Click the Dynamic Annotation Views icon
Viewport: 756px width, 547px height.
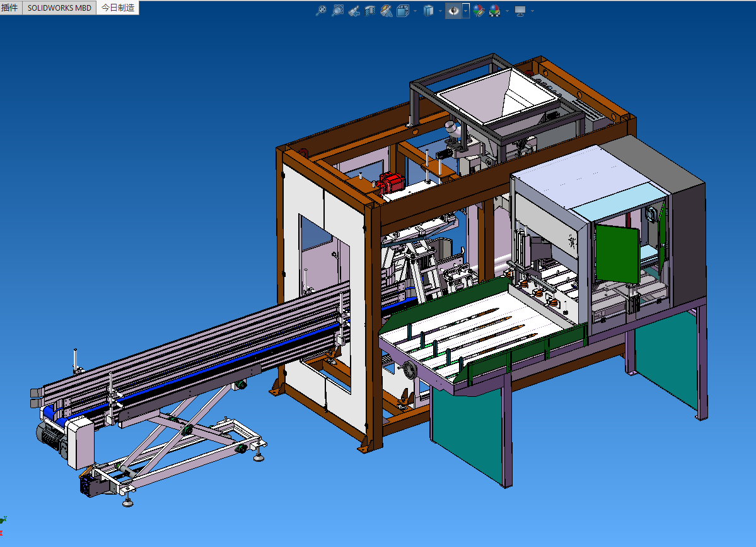click(387, 11)
